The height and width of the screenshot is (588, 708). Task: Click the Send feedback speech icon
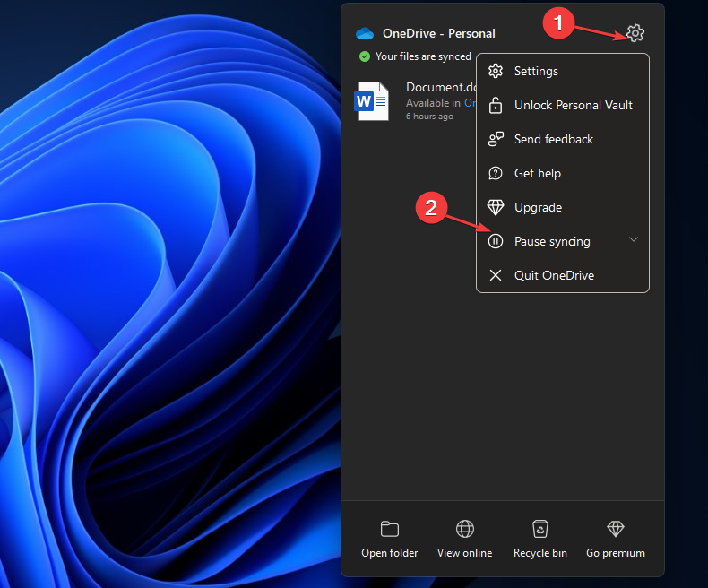496,139
